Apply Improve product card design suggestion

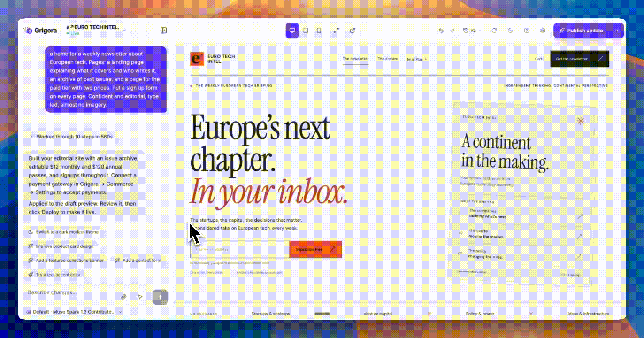coord(61,246)
